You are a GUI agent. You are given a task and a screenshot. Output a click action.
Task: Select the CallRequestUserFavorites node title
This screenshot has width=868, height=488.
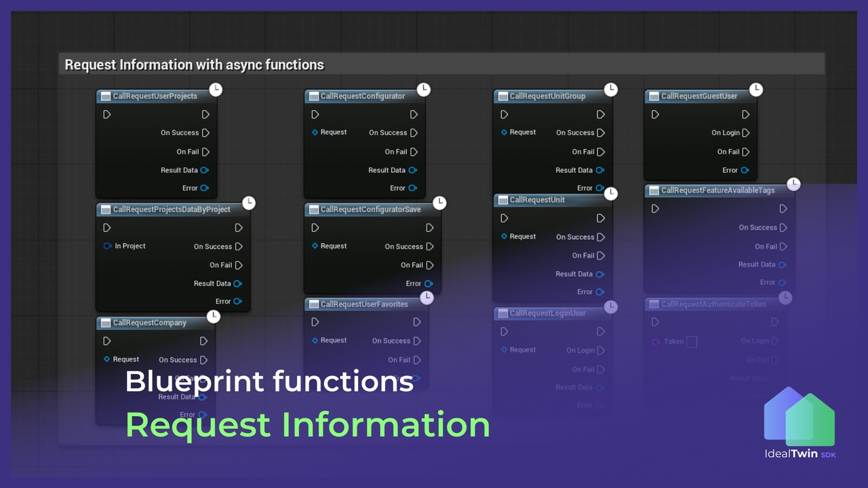click(364, 304)
